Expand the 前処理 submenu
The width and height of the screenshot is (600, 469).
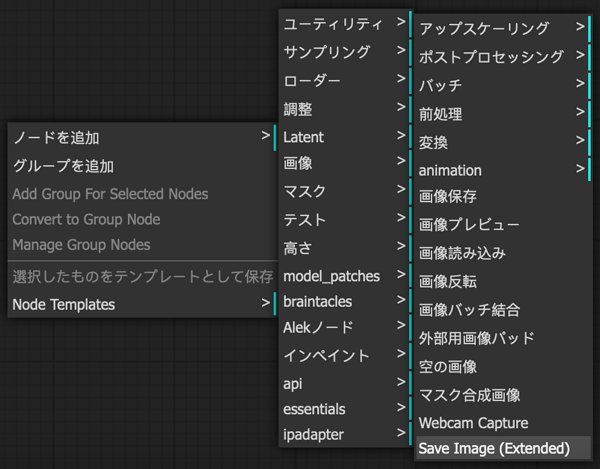tap(504, 114)
